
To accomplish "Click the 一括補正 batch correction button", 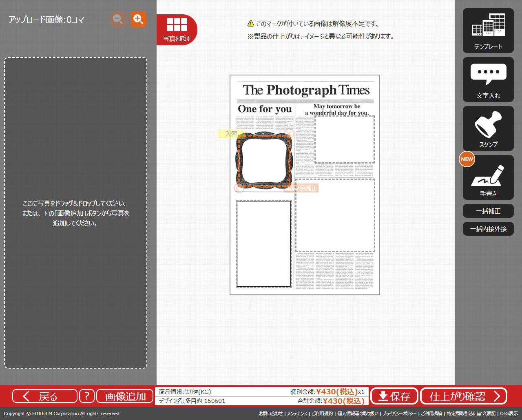I will point(488,211).
